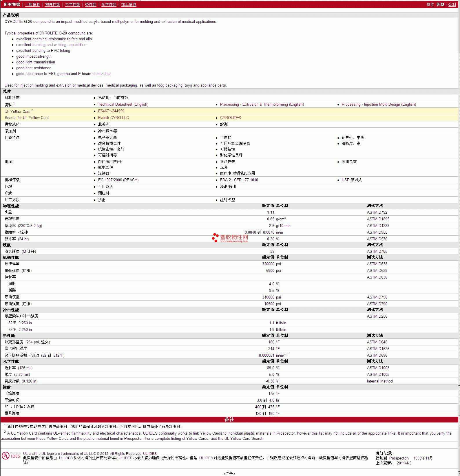Select the 英制 unit option
Screen dimensions: 460x476
coord(440,4)
